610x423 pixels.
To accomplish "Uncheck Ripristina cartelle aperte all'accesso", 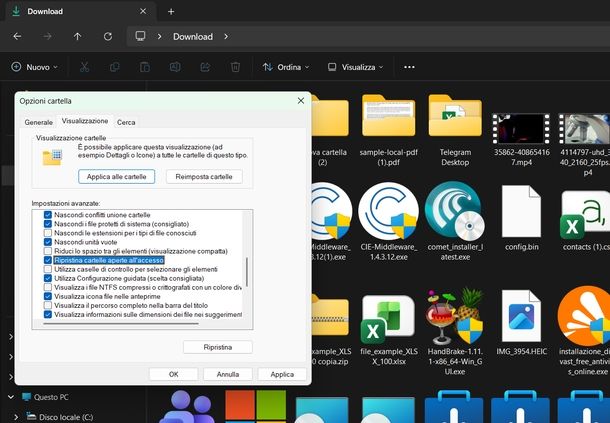I will coord(48,260).
